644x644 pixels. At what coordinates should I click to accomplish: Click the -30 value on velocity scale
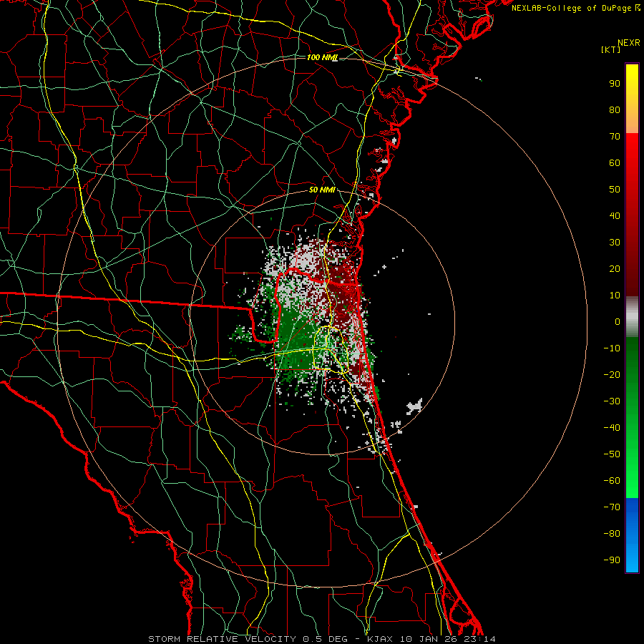pos(612,401)
